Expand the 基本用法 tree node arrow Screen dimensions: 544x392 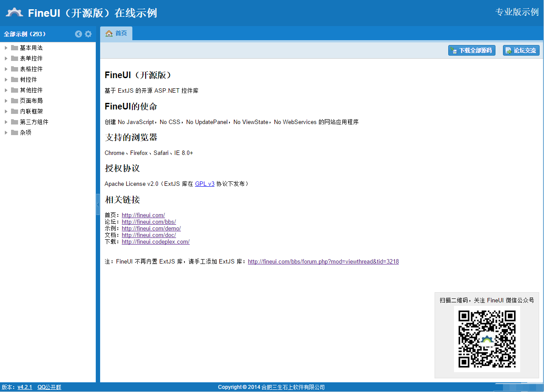(x=6, y=48)
